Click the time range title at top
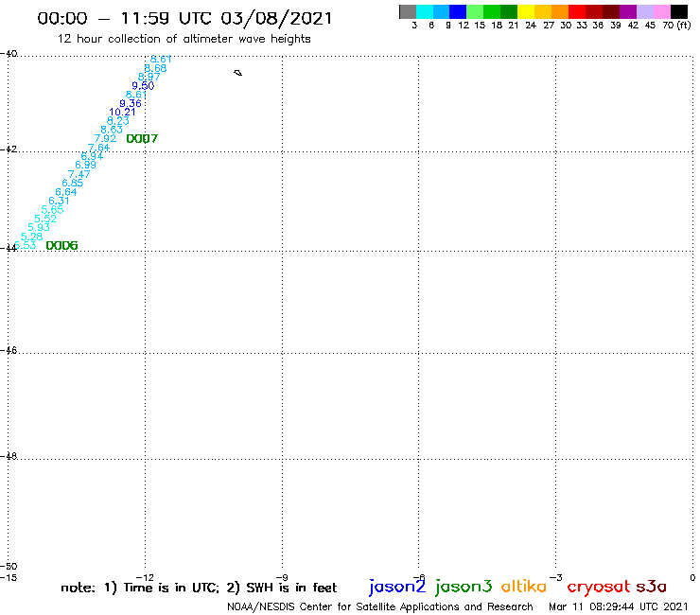Image resolution: width=700 pixels, height=615 pixels. (184, 18)
